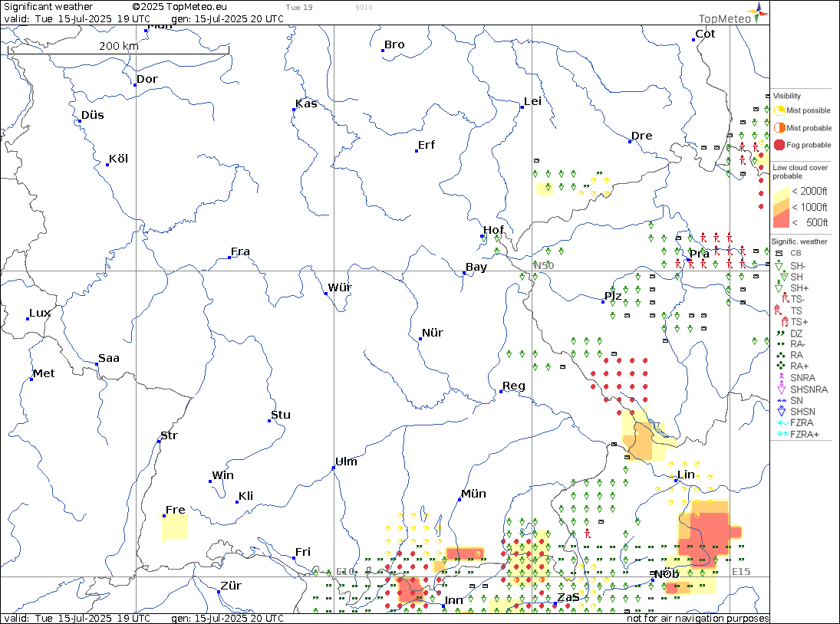Image resolution: width=840 pixels, height=624 pixels.
Task: Click 'not for air navigation purposes' notice
Action: point(697,618)
